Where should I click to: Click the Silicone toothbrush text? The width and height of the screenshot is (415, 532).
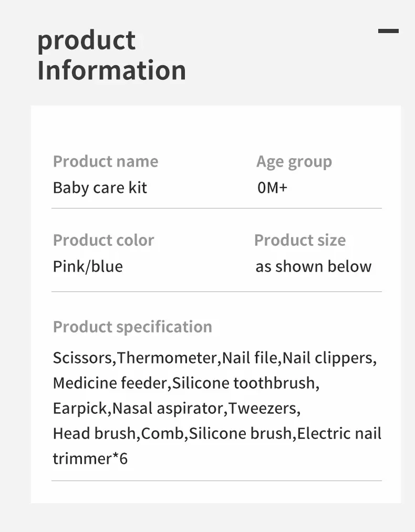[x=244, y=383]
